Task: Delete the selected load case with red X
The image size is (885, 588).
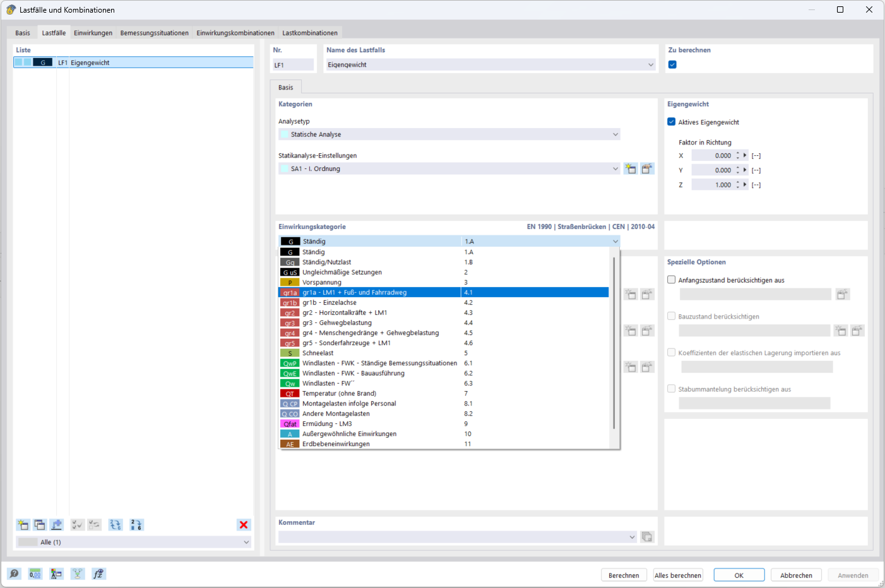Action: pyautogui.click(x=244, y=525)
